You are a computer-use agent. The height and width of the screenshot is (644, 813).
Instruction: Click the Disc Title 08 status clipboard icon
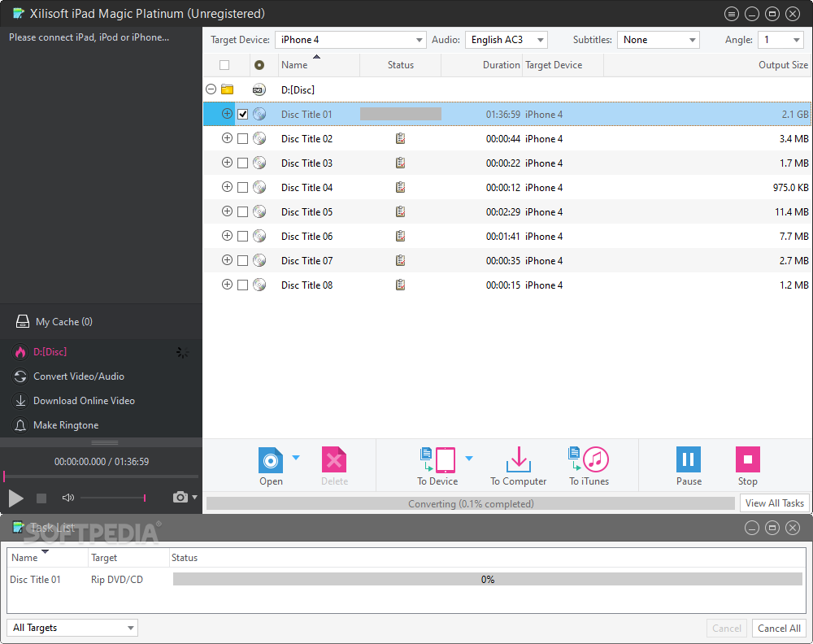coord(400,285)
